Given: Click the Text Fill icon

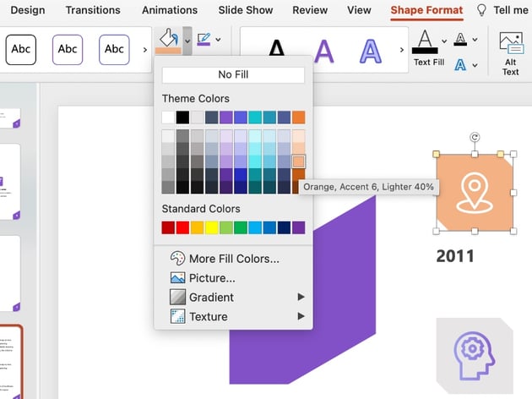Looking at the screenshot, I should (427, 43).
